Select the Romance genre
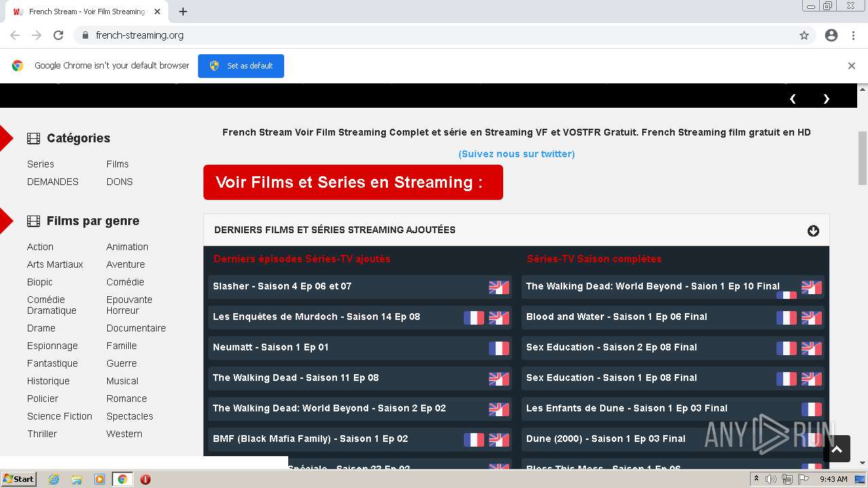 click(x=127, y=399)
